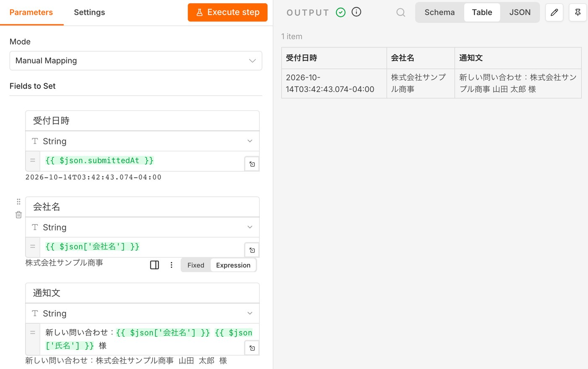Screen dimensions: 588x369
Task: Click the equals icon of 受付日時 expression
Action: coord(33,161)
